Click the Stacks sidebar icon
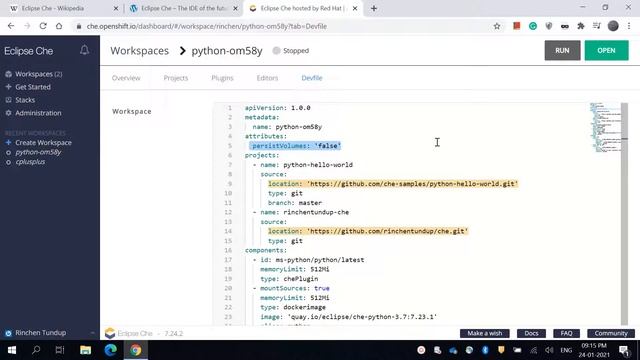This screenshot has width=640, height=360. pos(8,100)
